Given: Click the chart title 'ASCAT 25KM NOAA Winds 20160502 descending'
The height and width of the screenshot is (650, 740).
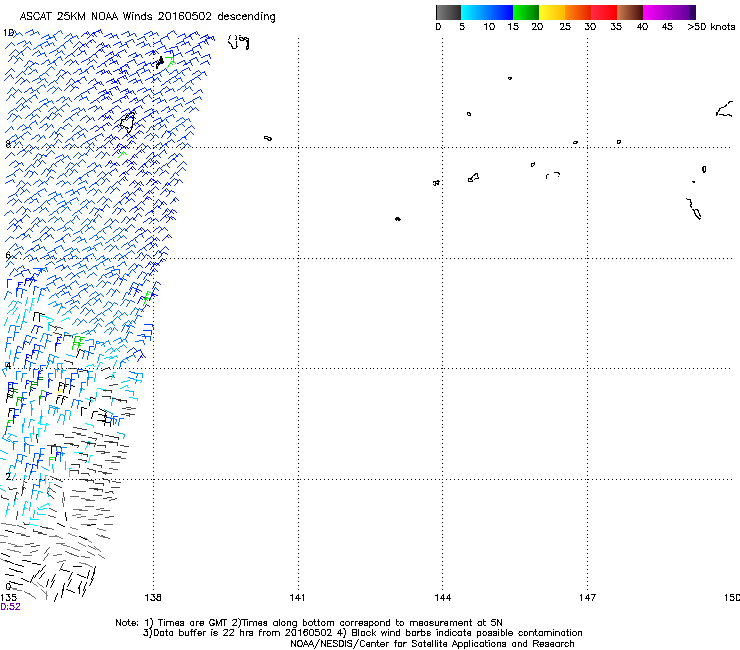Looking at the screenshot, I should [x=147, y=16].
